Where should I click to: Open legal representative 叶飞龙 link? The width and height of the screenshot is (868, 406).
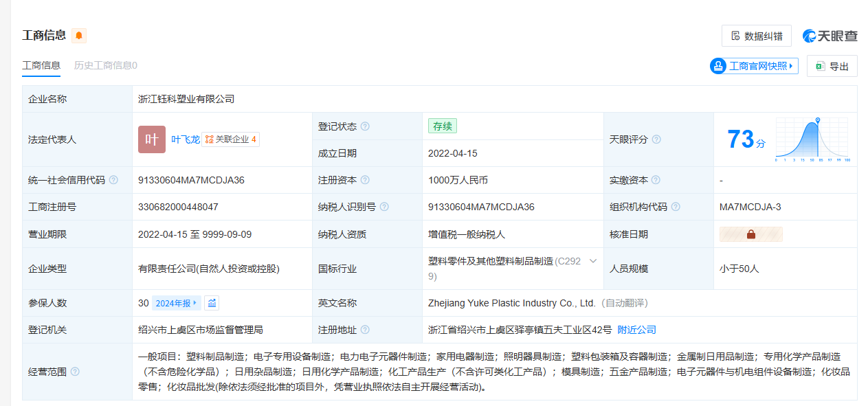click(186, 139)
